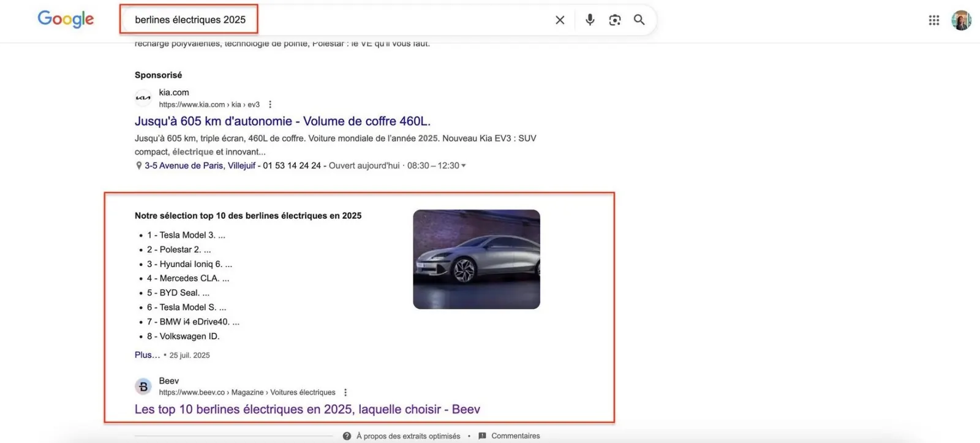Open address 3-5 Avenue de Paris, Villejuif

point(200,165)
